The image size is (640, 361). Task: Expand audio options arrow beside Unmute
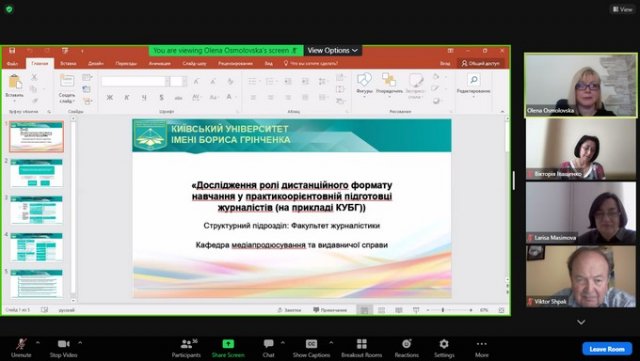pos(38,343)
